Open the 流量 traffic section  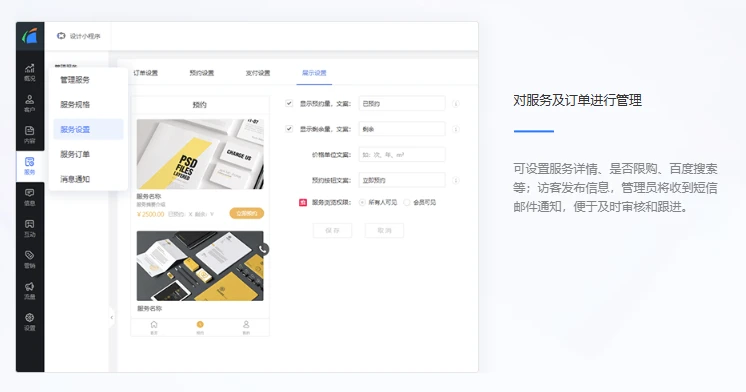(x=29, y=291)
